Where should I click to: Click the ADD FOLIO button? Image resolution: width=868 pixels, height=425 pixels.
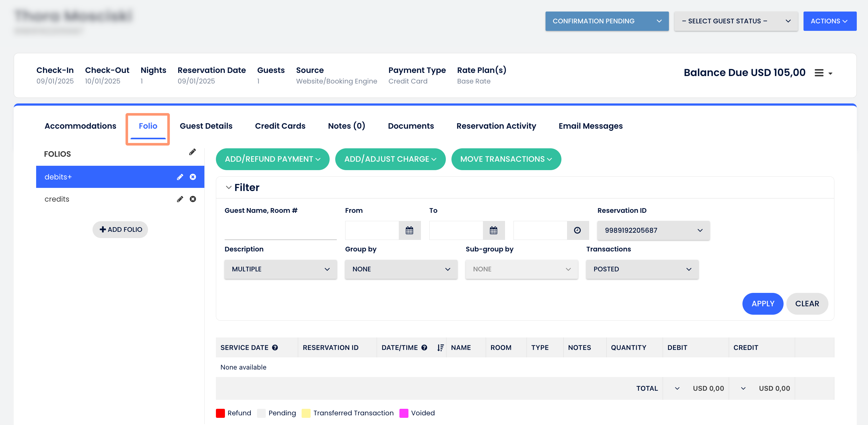click(x=120, y=230)
